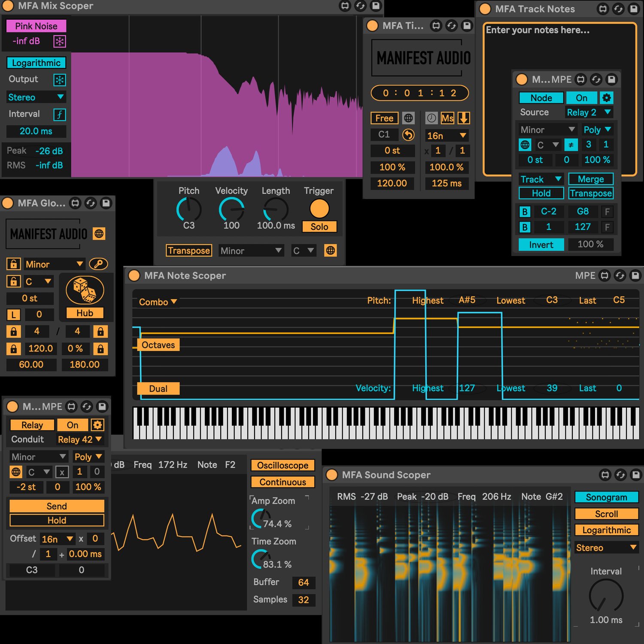Open the Relay 2 source dropdown
Screen dimensions: 644x644
tap(589, 112)
